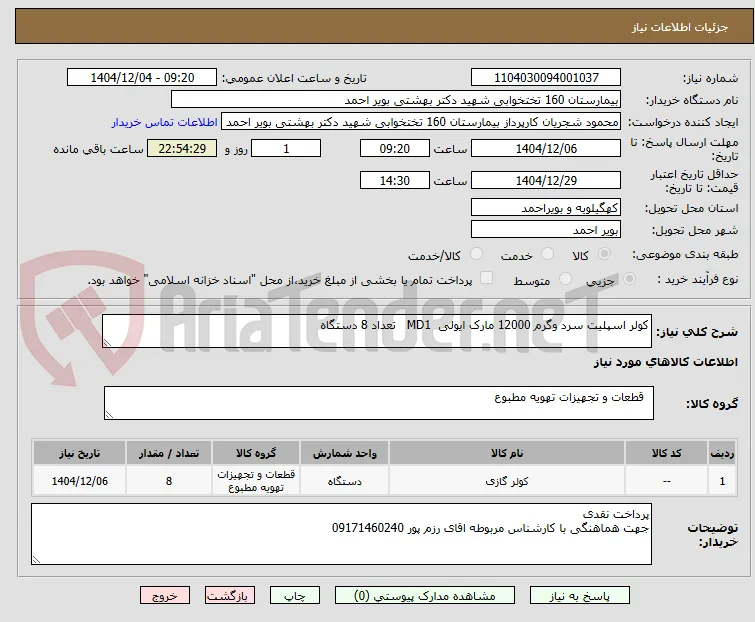
Task: Open اطلاعات تماس خریدار link
Action: click(x=165, y=122)
